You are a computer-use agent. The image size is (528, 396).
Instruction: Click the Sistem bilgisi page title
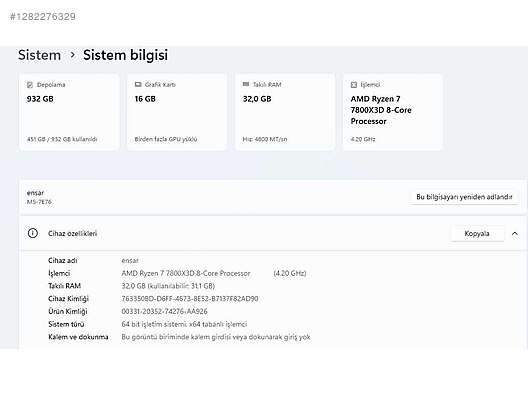tap(125, 55)
